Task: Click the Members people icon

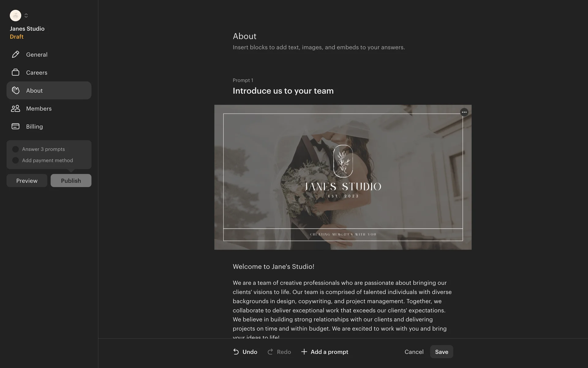Action: point(15,109)
